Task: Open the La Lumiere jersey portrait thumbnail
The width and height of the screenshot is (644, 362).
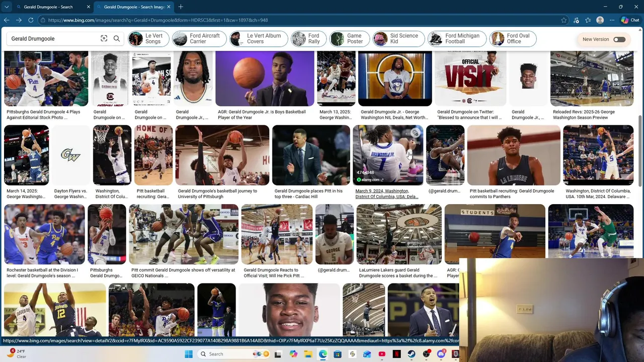Action: [514, 155]
